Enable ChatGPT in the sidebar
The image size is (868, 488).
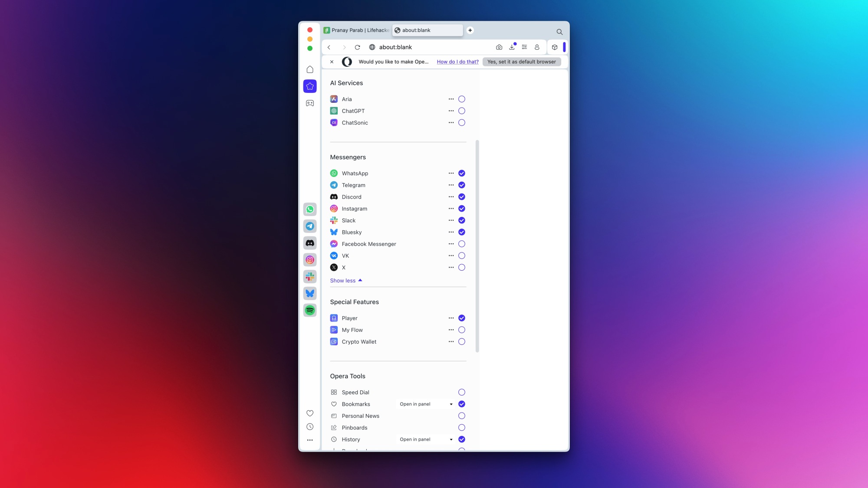(x=462, y=111)
